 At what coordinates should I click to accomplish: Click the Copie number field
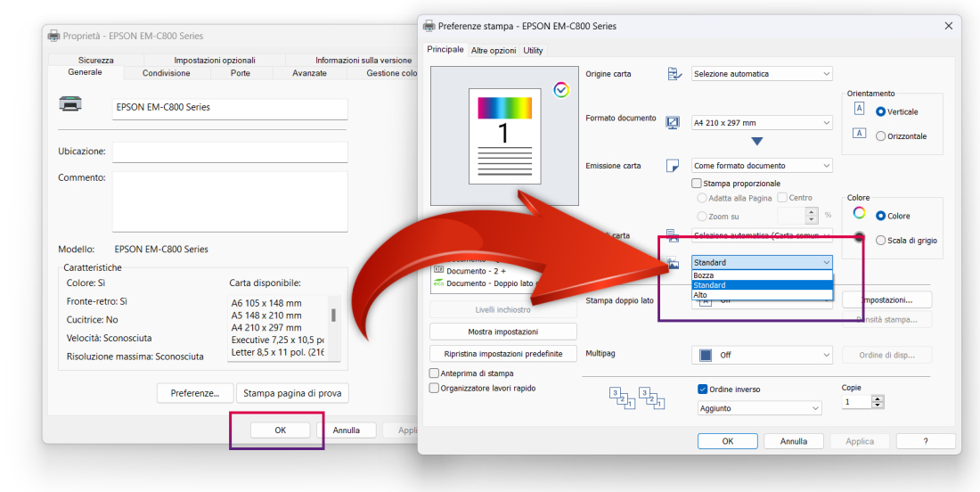click(857, 402)
